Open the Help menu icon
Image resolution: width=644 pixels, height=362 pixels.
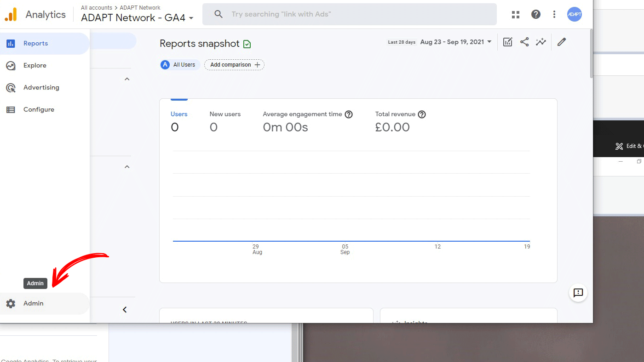[x=536, y=14]
